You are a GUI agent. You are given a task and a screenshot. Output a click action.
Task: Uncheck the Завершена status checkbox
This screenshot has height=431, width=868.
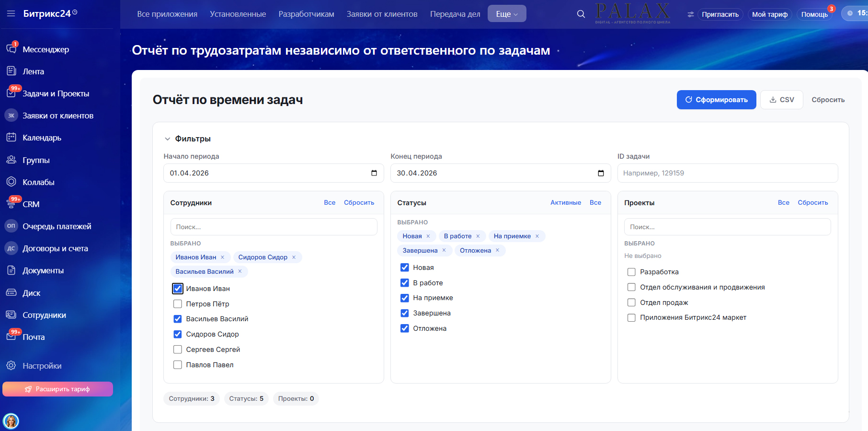tap(405, 313)
